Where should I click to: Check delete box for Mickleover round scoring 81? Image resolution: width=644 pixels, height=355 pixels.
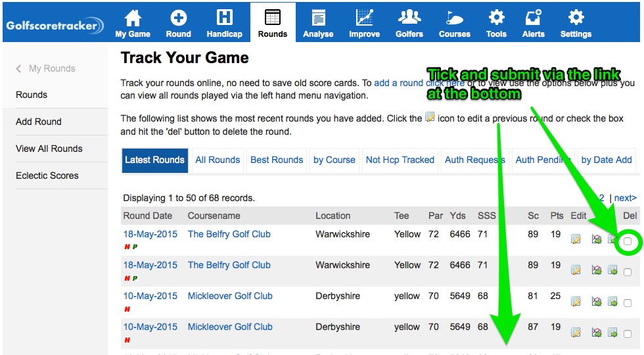(628, 302)
